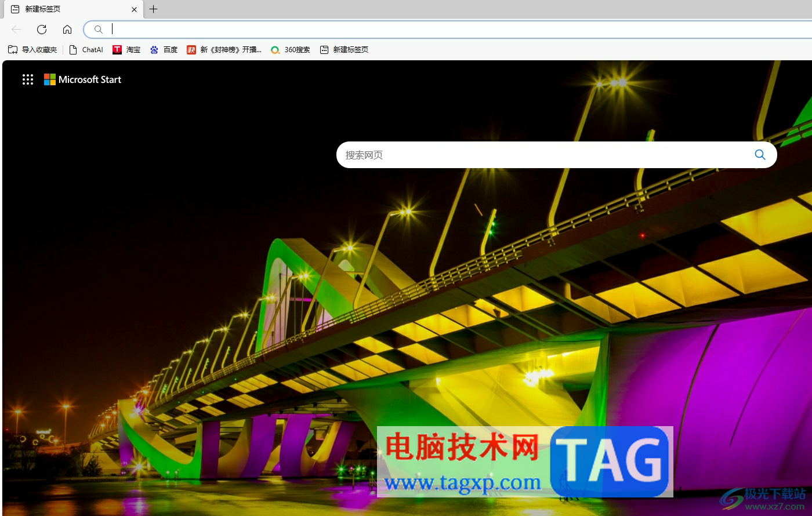812x516 pixels.
Task: Open the 百度 bookmark
Action: (x=164, y=50)
